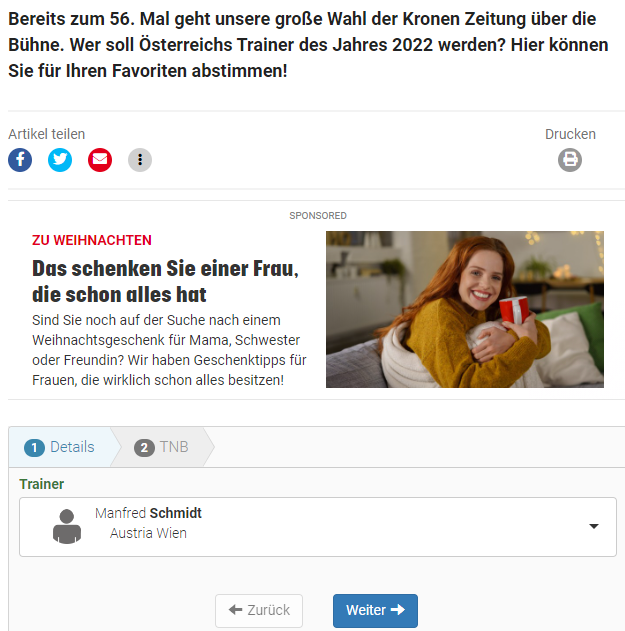Share article on Twitter

[60, 160]
